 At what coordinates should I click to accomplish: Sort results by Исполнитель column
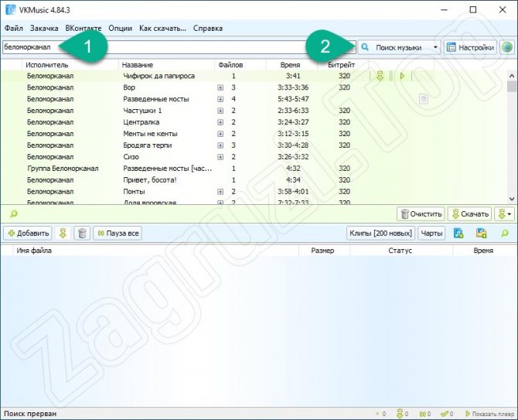[x=70, y=65]
